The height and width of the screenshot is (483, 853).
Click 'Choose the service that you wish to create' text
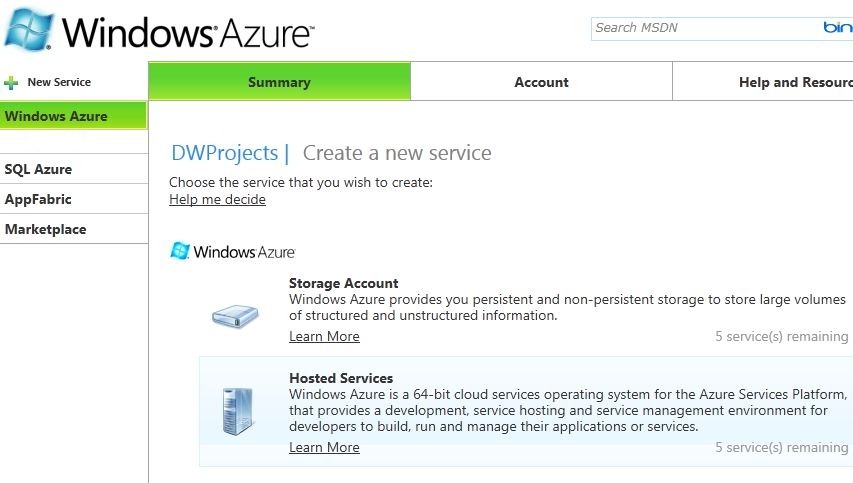click(301, 182)
